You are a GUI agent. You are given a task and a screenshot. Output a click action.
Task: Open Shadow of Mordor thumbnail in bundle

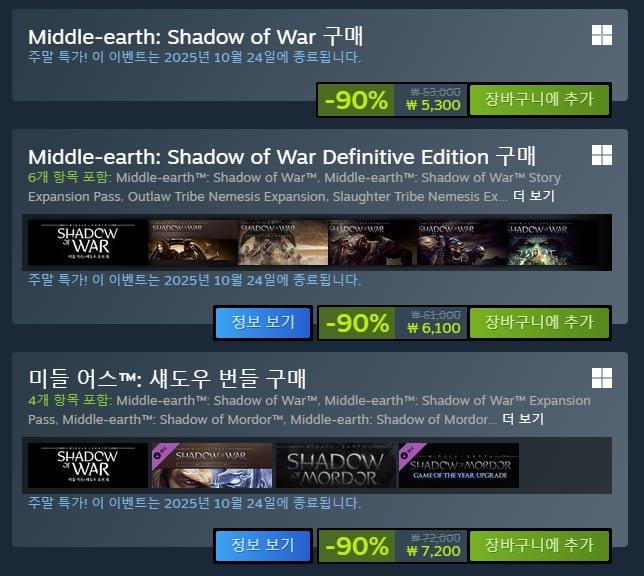click(x=336, y=465)
